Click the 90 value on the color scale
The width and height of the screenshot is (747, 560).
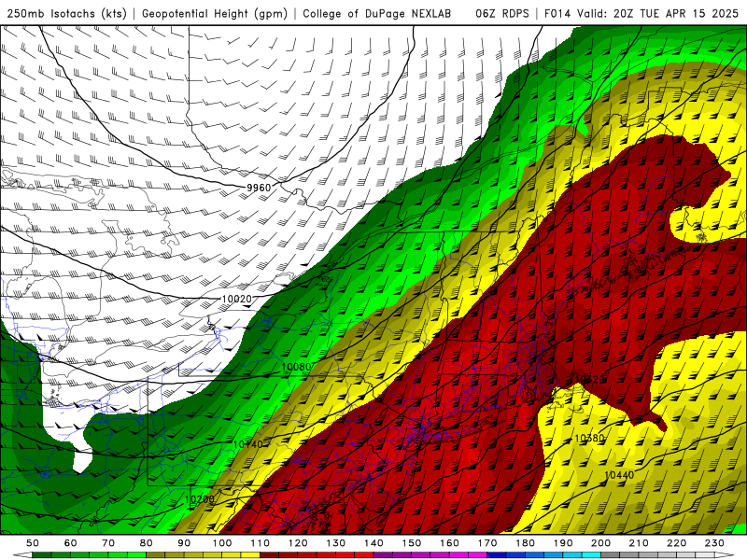click(x=184, y=543)
